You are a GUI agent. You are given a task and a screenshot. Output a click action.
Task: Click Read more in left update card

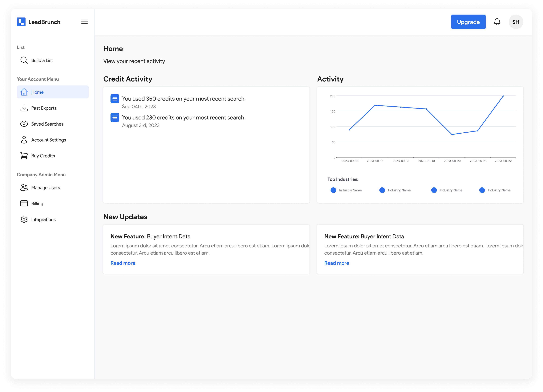(x=123, y=263)
